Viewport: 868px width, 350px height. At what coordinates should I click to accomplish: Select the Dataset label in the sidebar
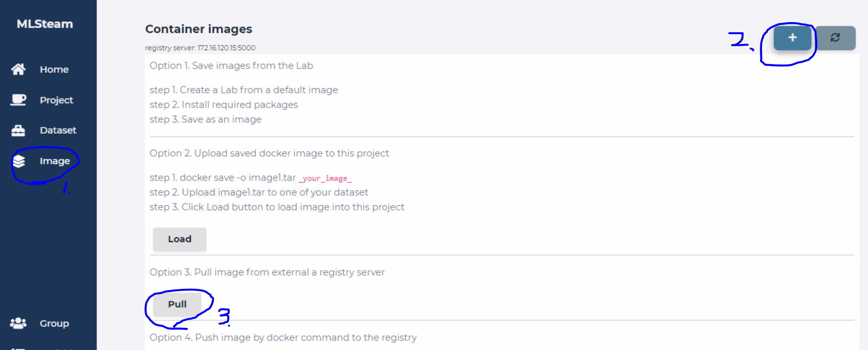[58, 130]
